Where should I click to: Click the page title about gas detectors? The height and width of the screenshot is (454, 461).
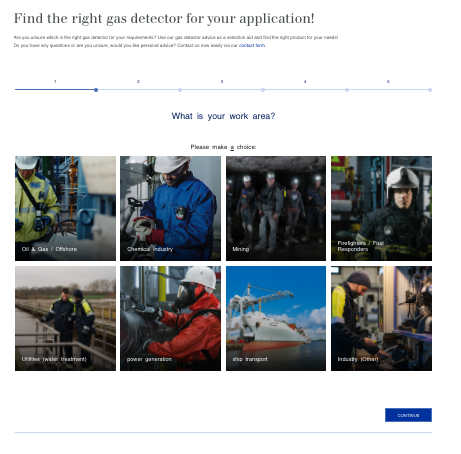pyautogui.click(x=164, y=19)
